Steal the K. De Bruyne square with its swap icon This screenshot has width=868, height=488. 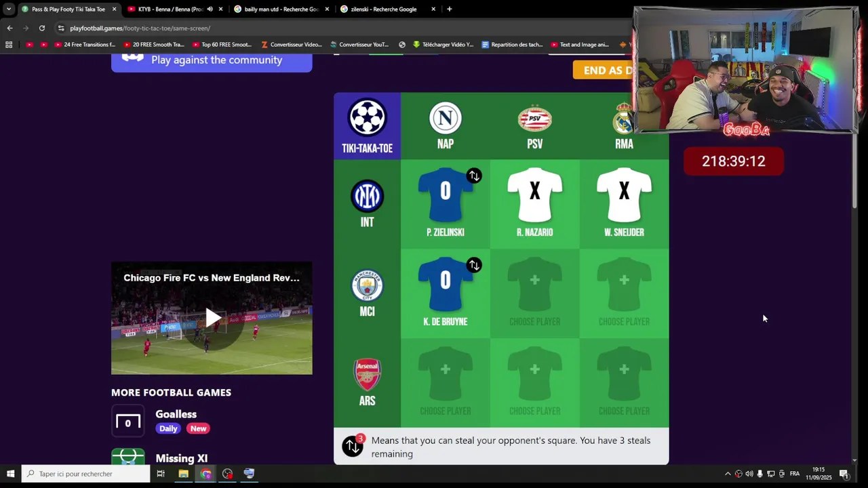[x=474, y=265]
